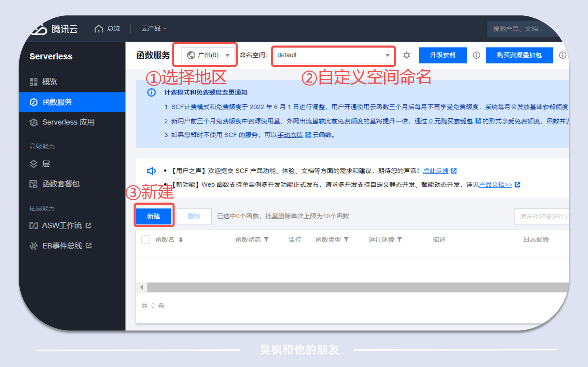588x367 pixels.
Task: Open the 总览 home icon
Action: [x=99, y=29]
